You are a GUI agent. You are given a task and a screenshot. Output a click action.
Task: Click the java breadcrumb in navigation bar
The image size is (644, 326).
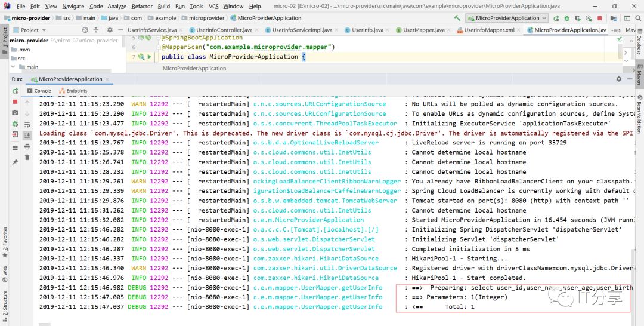[x=110, y=18]
